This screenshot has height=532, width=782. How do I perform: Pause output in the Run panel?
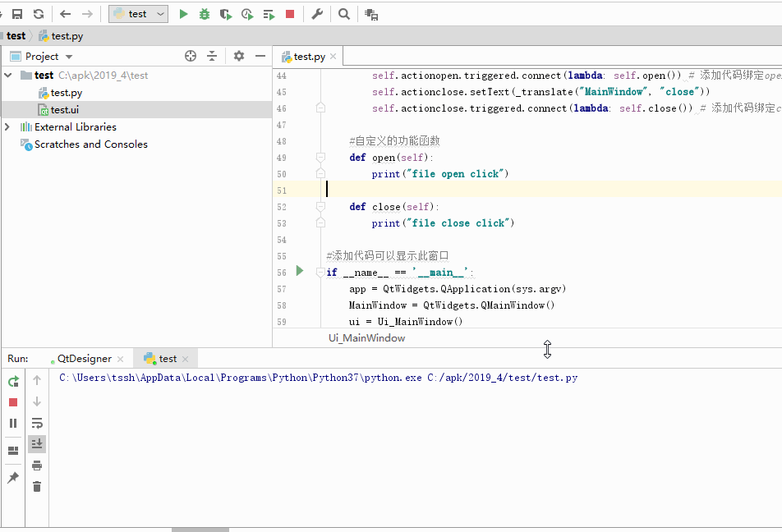(13, 424)
